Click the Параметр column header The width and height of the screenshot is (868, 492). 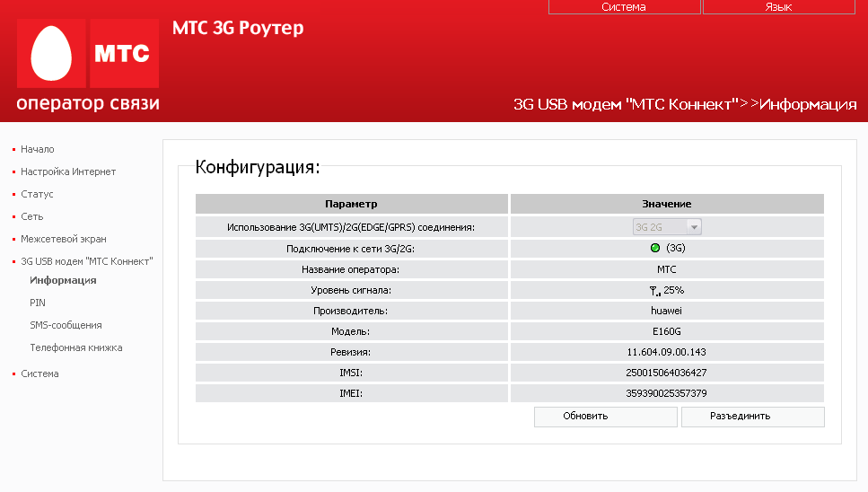tap(352, 204)
